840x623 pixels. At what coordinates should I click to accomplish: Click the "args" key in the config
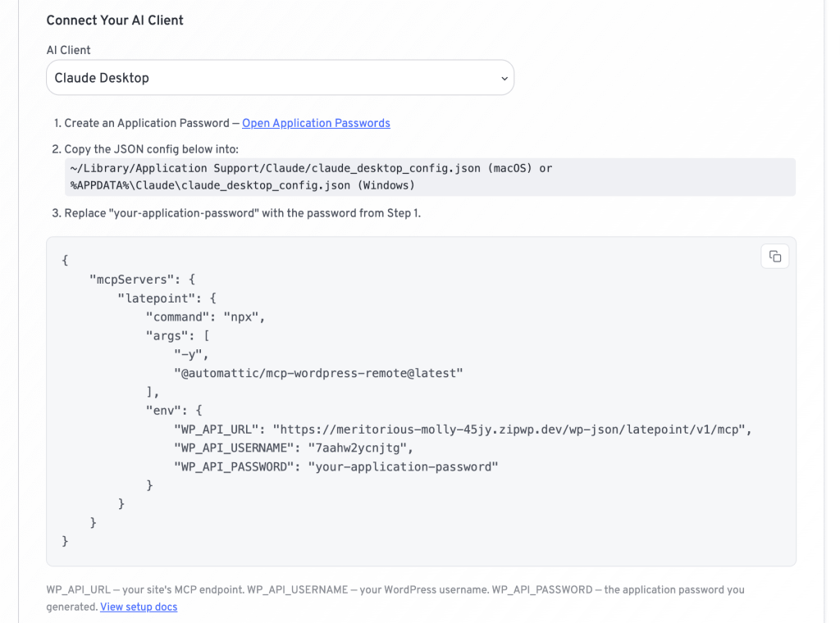tap(167, 335)
